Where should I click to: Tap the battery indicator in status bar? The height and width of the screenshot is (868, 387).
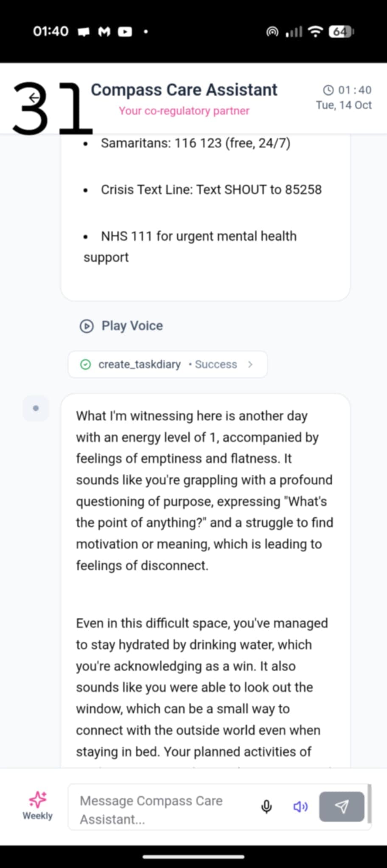coord(341,31)
